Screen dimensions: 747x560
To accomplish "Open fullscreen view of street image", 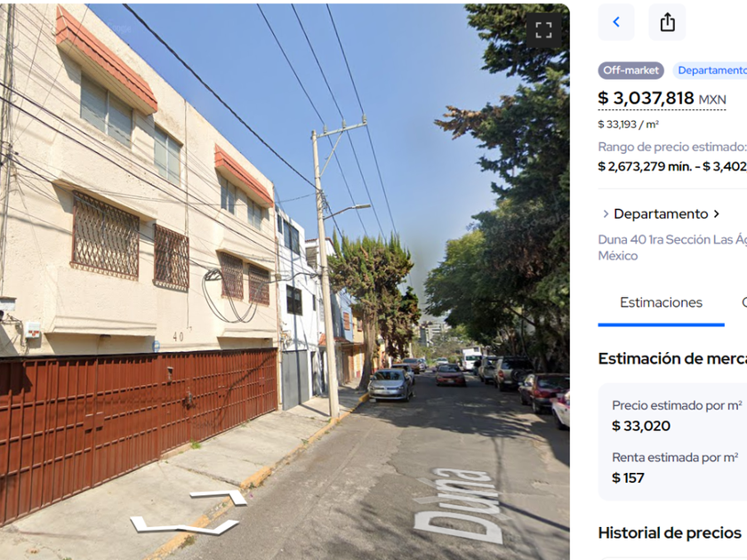I will (x=543, y=30).
